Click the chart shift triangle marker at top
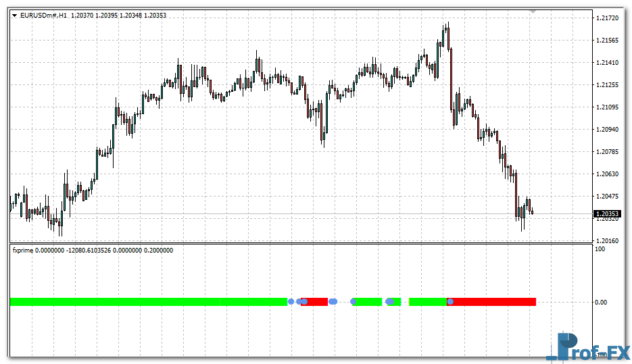This screenshot has width=632, height=364. point(533,11)
